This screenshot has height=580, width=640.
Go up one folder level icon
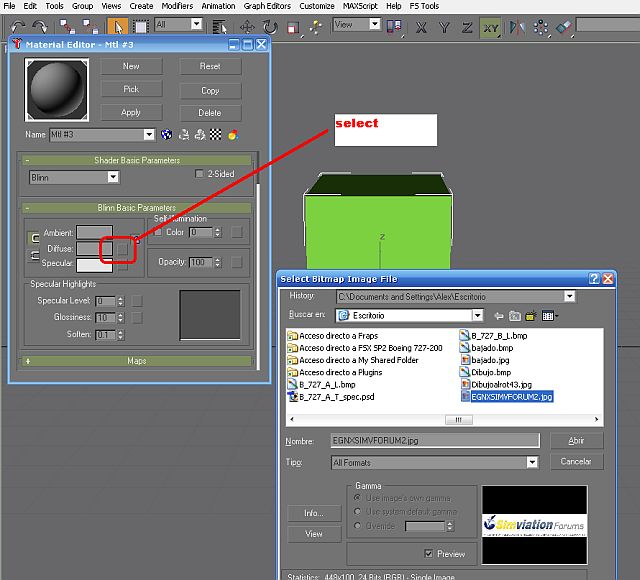click(x=515, y=316)
